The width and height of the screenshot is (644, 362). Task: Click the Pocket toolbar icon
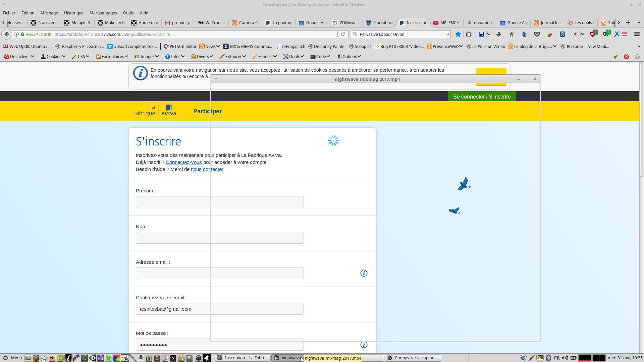pyautogui.click(x=537, y=34)
